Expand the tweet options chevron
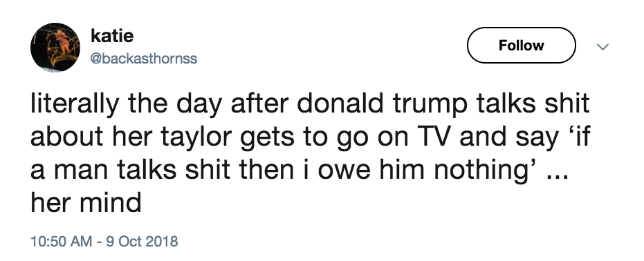Screen dimensions: 644x261 pos(602,47)
